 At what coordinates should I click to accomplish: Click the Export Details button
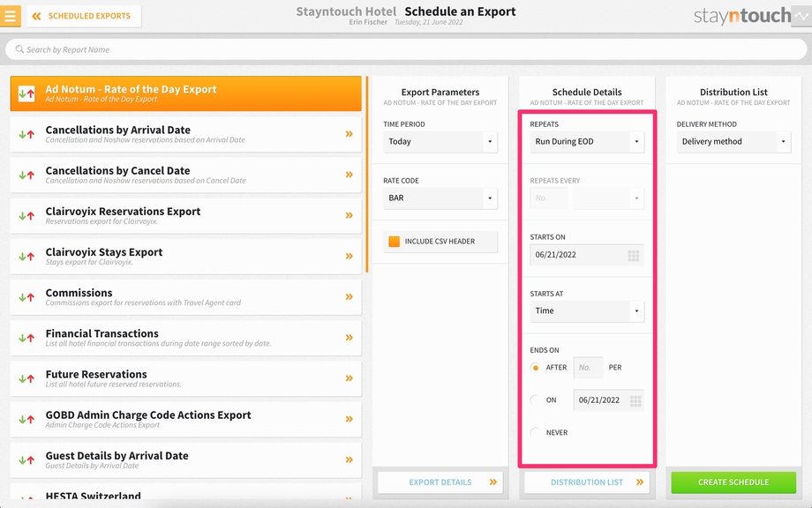(x=440, y=482)
